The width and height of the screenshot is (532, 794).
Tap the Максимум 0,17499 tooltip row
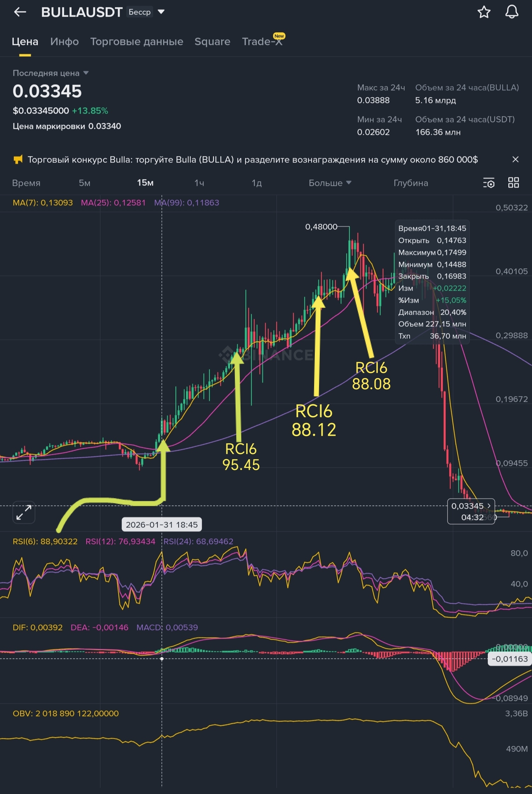coord(432,252)
